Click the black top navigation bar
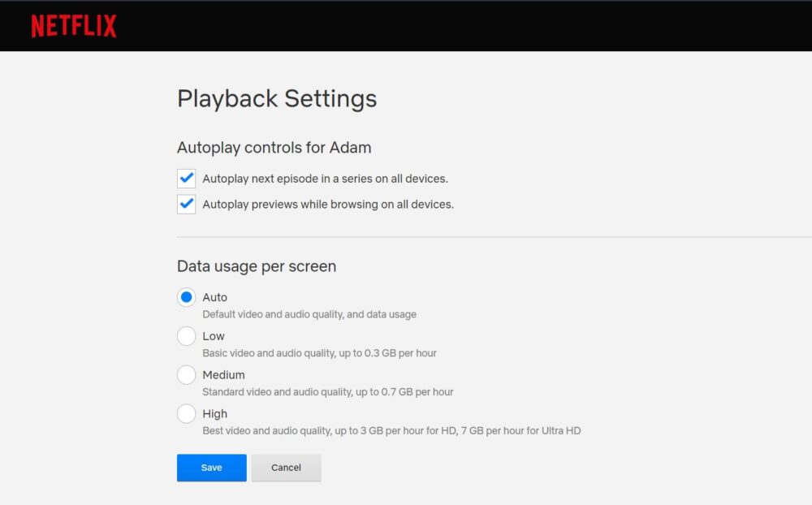Screen dimensions: 812x505 pos(406,25)
